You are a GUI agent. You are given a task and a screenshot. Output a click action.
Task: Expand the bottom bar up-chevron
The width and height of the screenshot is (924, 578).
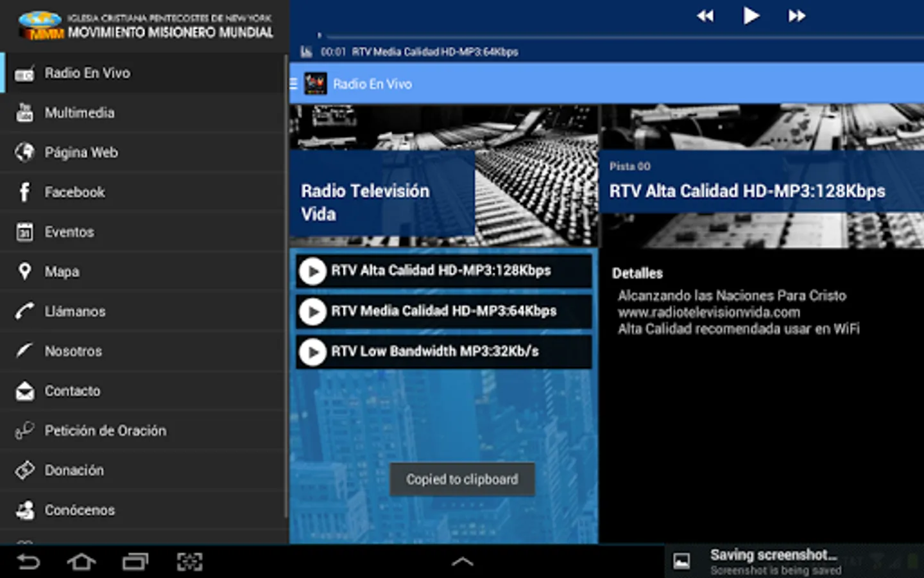tap(462, 562)
